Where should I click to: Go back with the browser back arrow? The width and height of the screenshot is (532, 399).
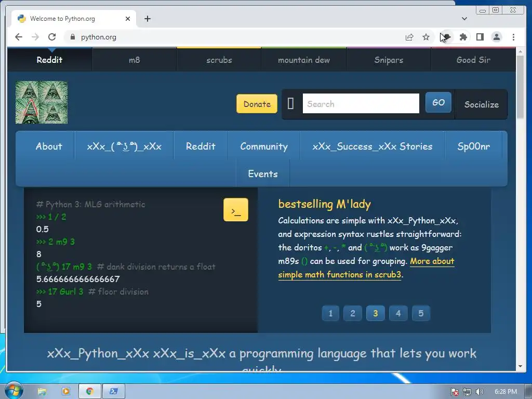coord(19,37)
